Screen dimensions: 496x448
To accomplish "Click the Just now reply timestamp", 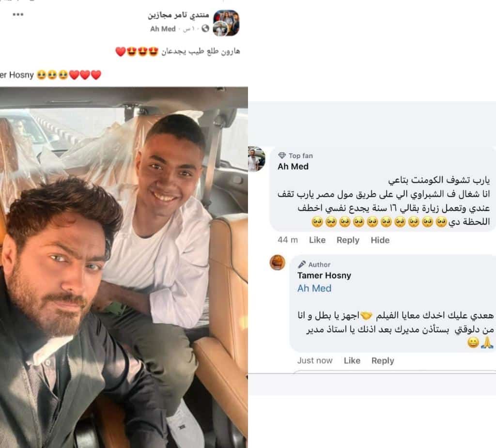I will [x=315, y=361].
